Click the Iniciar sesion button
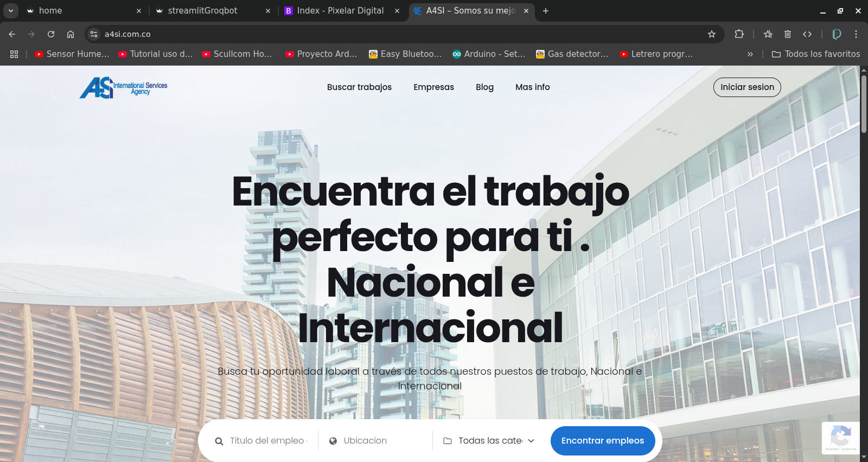Image resolution: width=868 pixels, height=462 pixels. 746,87
